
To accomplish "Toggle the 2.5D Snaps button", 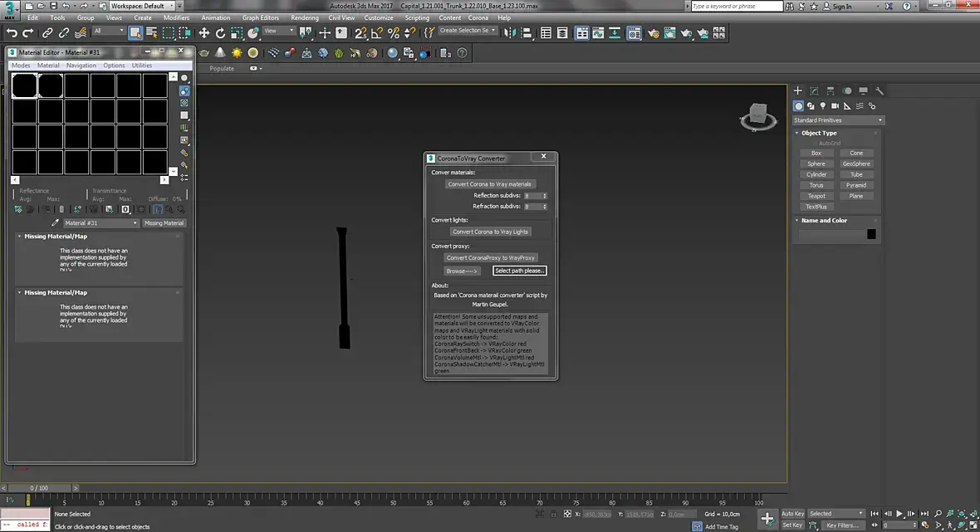I will click(x=360, y=33).
